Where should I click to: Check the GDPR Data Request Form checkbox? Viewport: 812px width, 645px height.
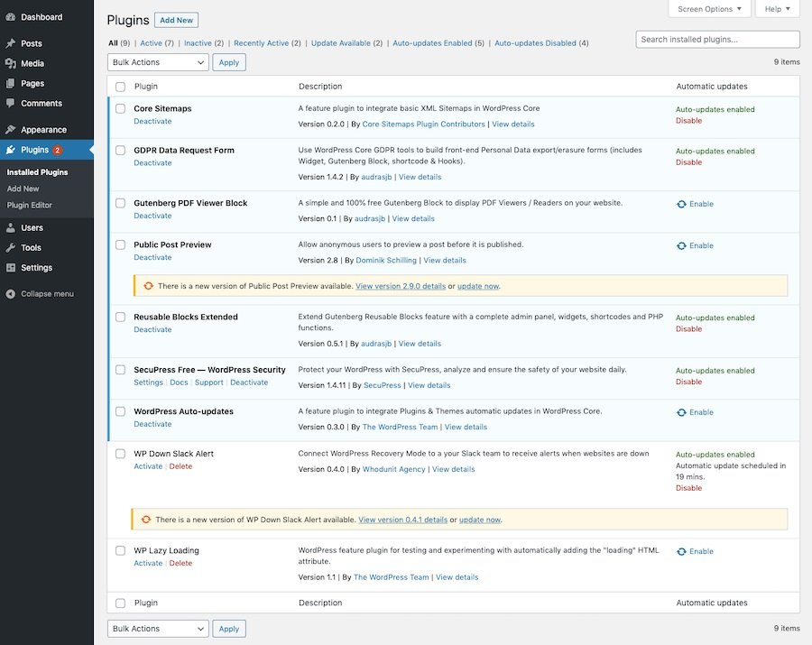[120, 150]
